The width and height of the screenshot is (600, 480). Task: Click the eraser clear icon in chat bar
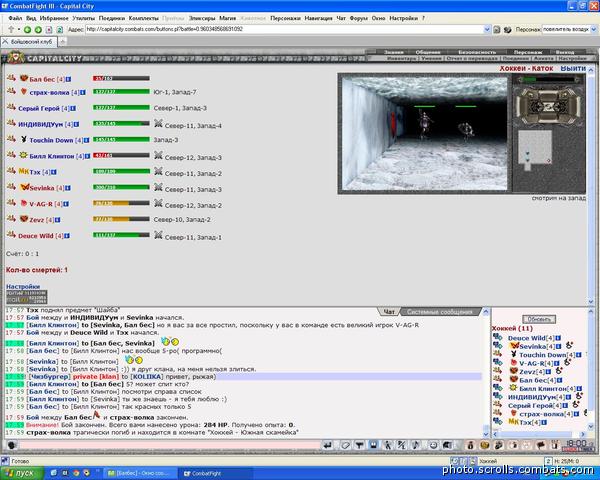click(x=346, y=445)
